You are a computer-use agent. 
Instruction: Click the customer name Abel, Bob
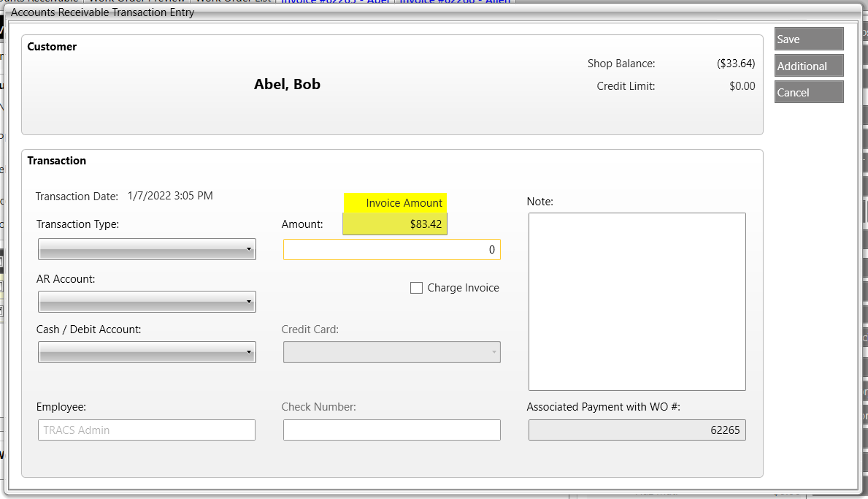(x=287, y=84)
